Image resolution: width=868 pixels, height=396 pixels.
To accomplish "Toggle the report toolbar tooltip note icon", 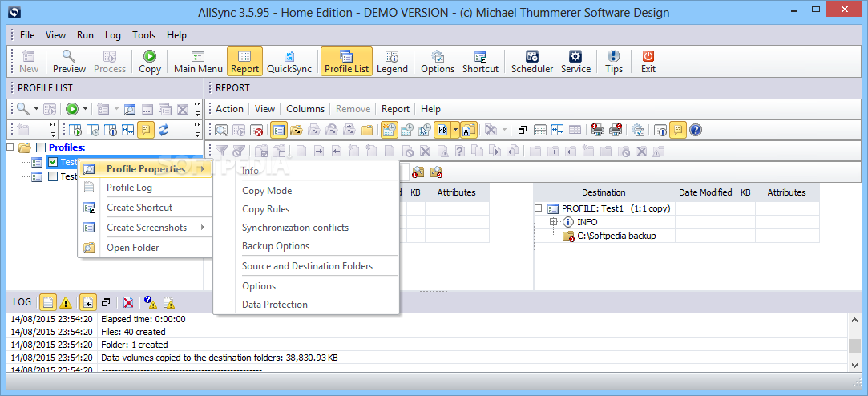I will [x=678, y=130].
